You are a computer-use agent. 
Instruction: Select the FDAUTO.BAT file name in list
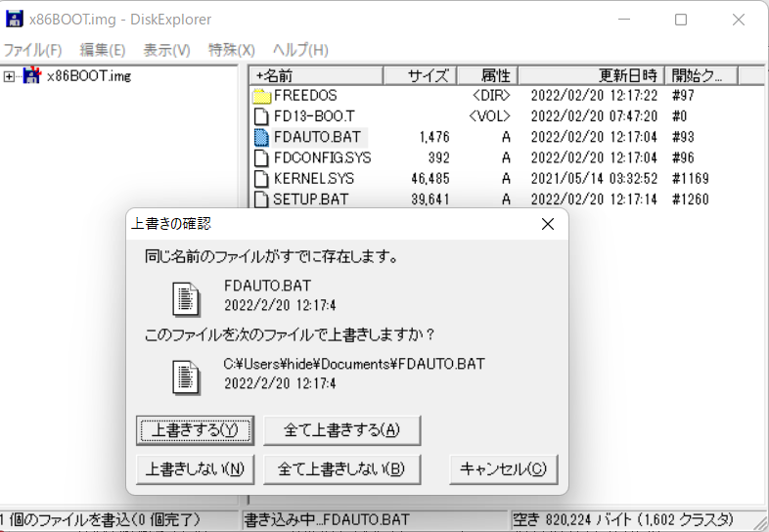(x=317, y=137)
